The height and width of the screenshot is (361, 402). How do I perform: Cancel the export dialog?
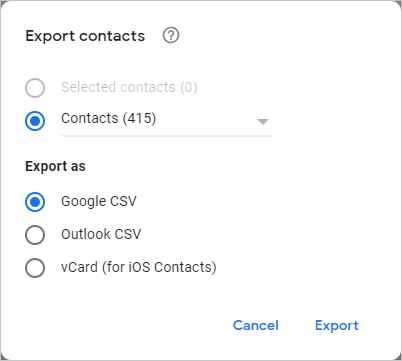[256, 325]
